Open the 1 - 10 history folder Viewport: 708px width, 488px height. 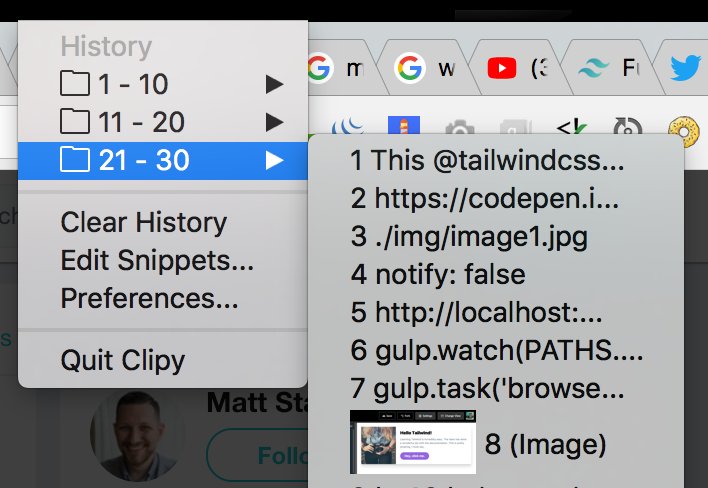click(x=163, y=84)
